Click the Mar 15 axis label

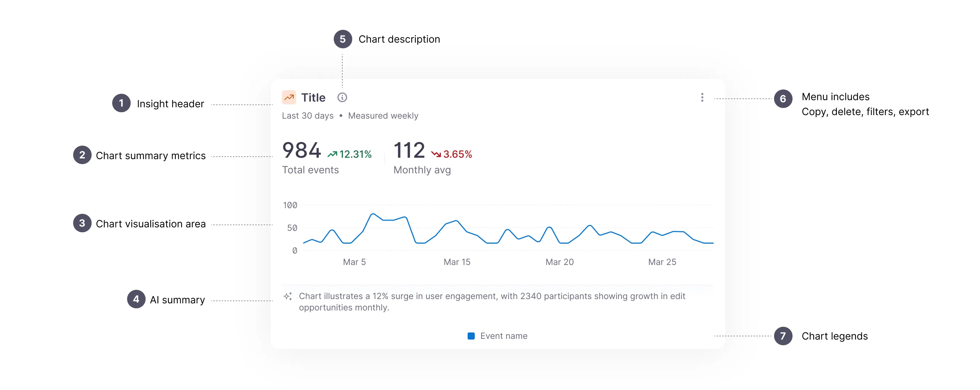[457, 262]
